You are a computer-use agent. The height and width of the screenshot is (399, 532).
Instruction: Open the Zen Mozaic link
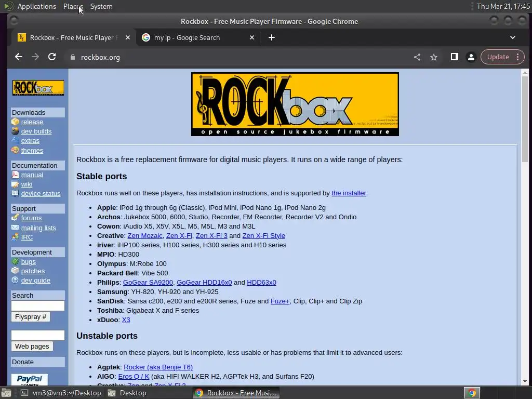[x=145, y=235]
